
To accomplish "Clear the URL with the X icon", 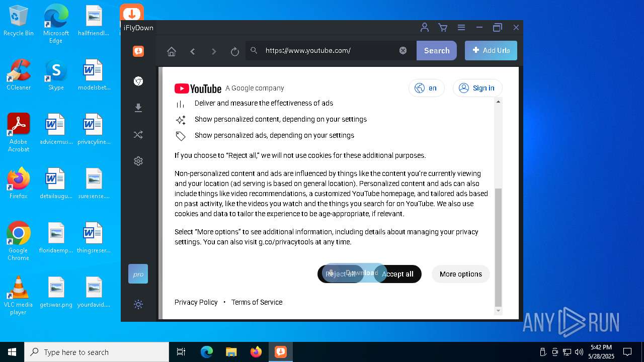I will pyautogui.click(x=403, y=50).
